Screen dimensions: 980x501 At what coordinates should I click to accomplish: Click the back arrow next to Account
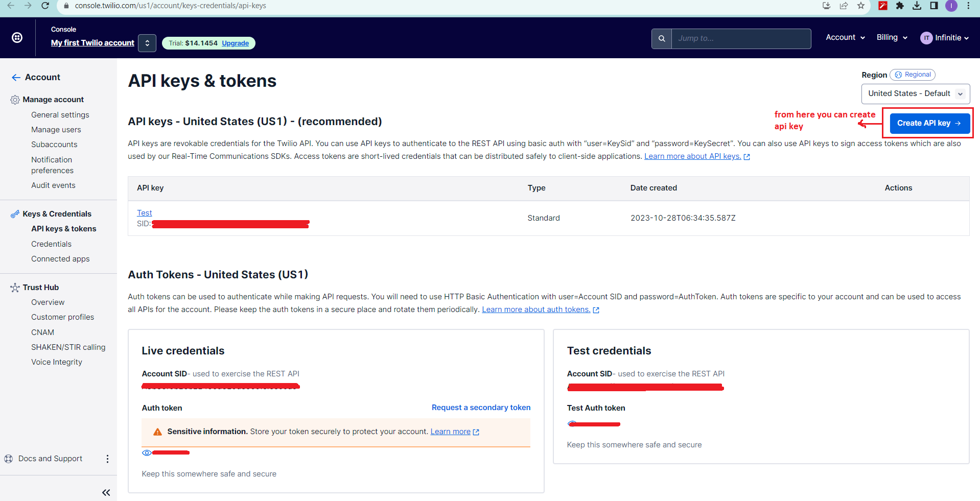(x=16, y=78)
